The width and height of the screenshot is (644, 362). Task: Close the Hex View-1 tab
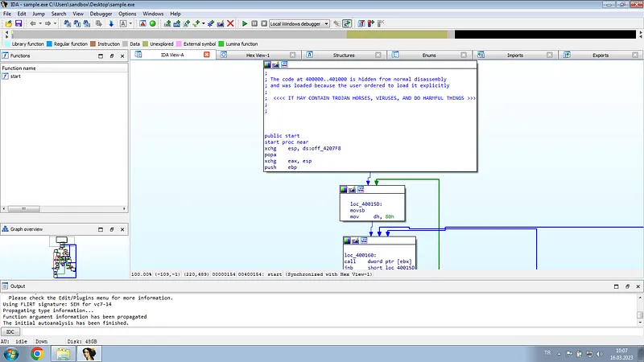click(x=292, y=55)
